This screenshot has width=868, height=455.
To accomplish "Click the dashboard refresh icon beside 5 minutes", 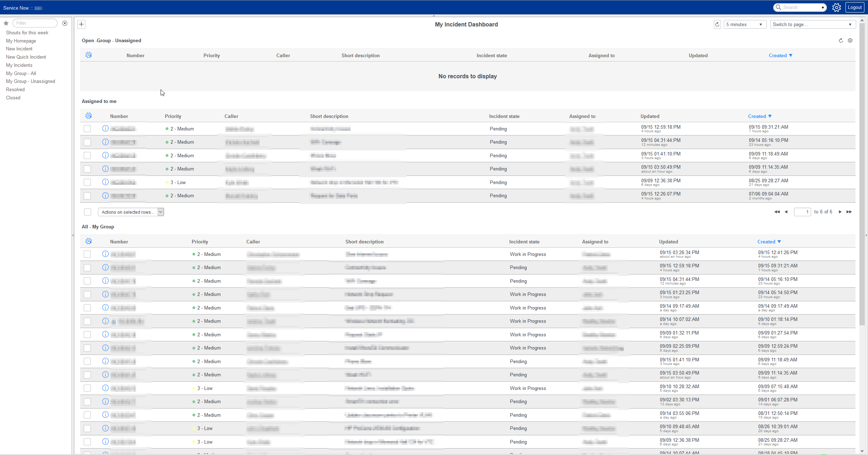I will tap(717, 24).
